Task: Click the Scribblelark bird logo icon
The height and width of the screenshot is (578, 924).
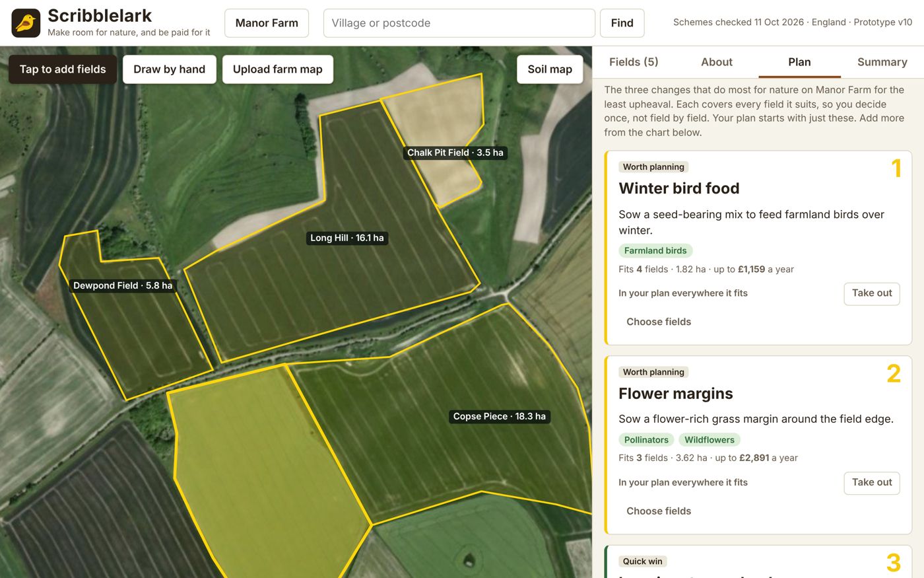Action: click(26, 23)
